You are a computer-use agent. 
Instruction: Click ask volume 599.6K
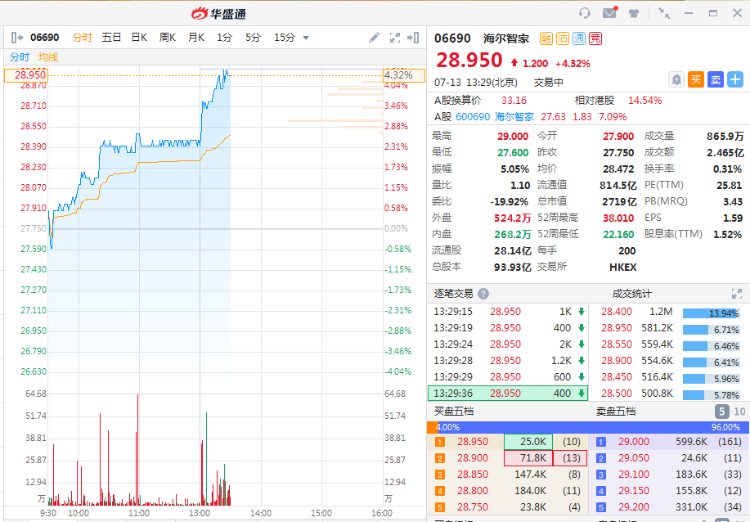point(692,442)
